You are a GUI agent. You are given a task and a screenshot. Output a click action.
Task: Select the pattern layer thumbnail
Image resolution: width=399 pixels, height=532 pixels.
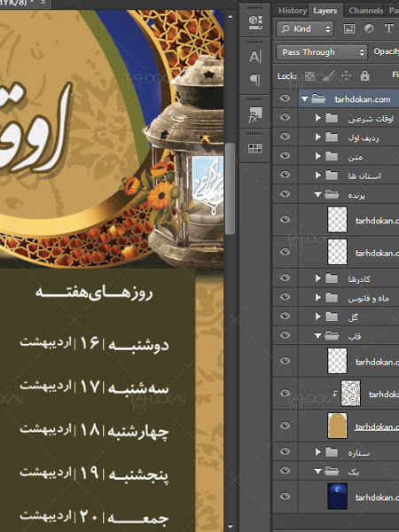(x=350, y=393)
